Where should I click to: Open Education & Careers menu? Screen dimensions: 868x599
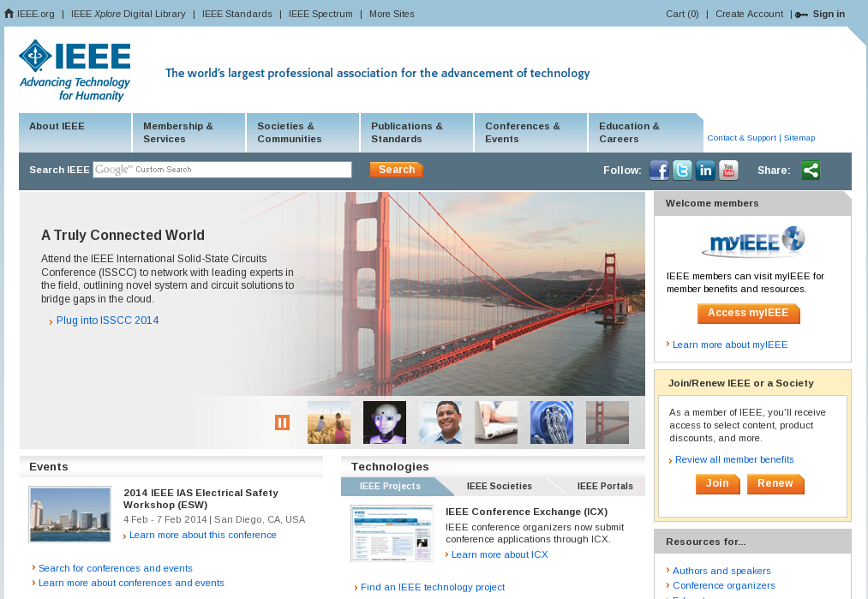point(645,133)
